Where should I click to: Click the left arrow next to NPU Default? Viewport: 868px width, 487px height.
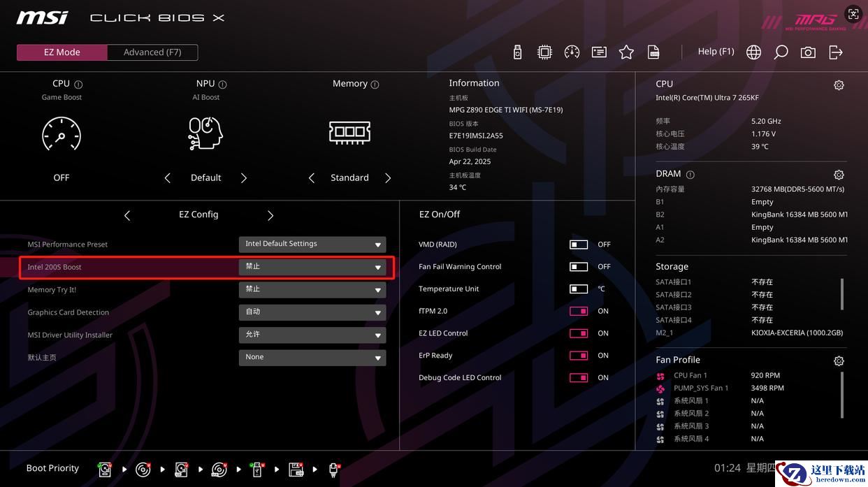point(167,178)
